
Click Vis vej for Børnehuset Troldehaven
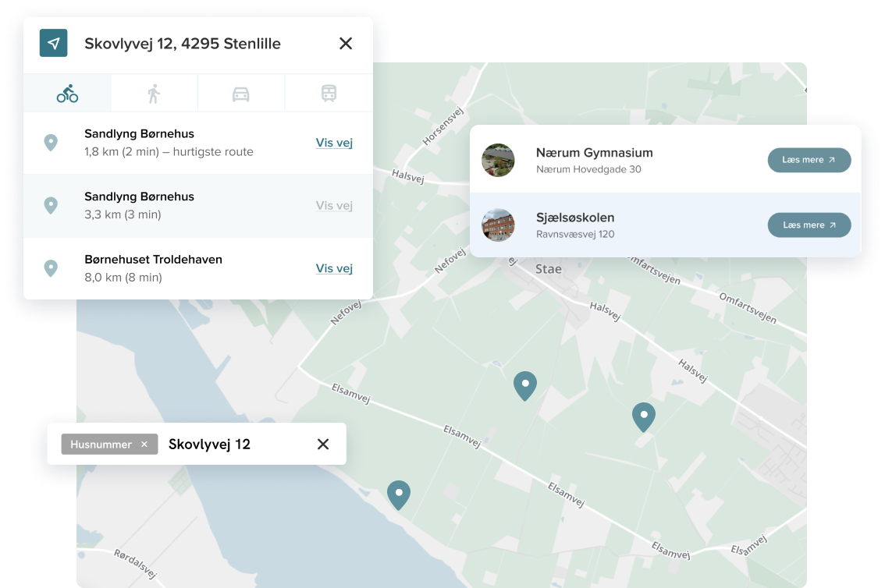point(334,268)
